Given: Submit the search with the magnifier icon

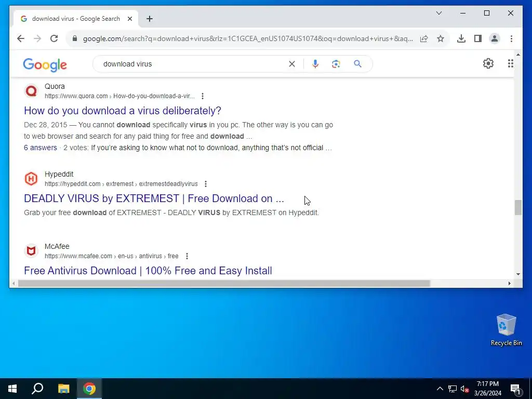Looking at the screenshot, I should [x=357, y=64].
